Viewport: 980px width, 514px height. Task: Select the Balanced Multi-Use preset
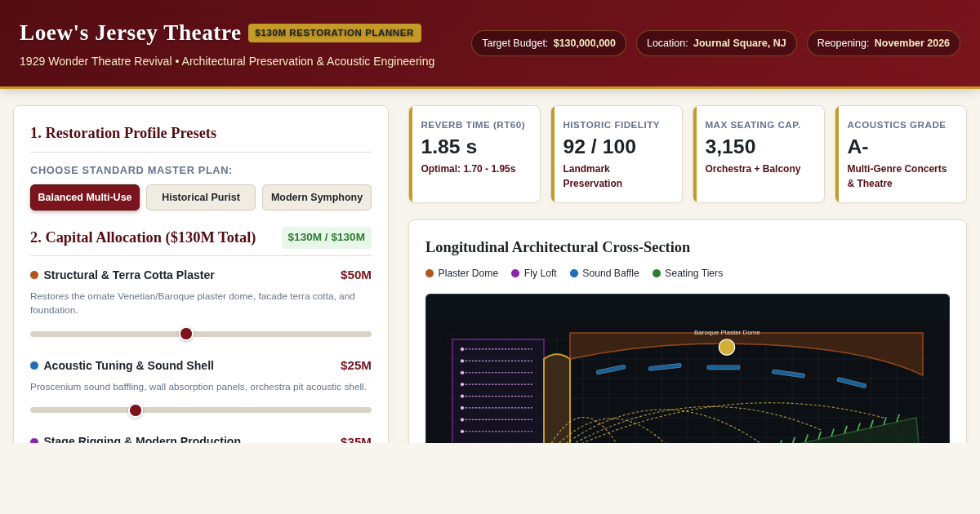(x=85, y=197)
